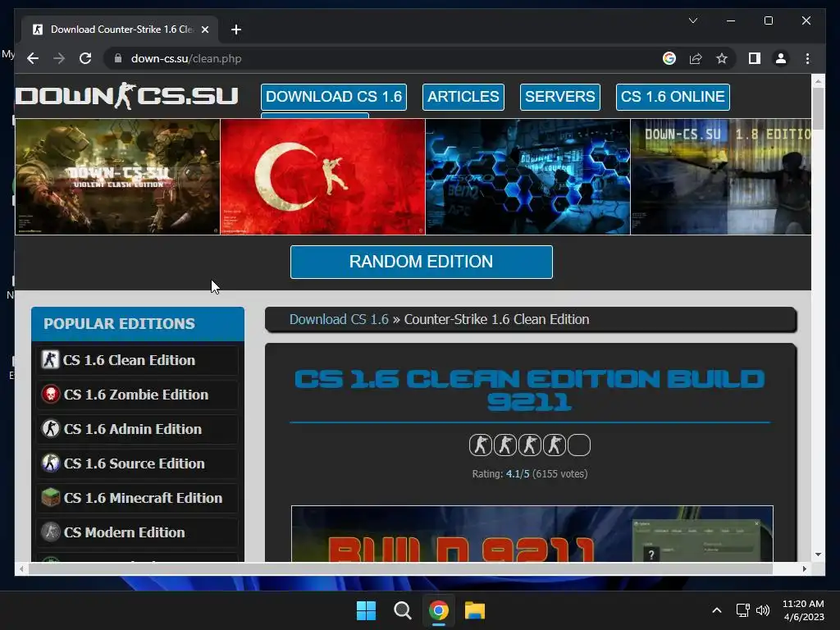840x630 pixels.
Task: Close the Download Counter-Strike tab
Action: pyautogui.click(x=204, y=30)
